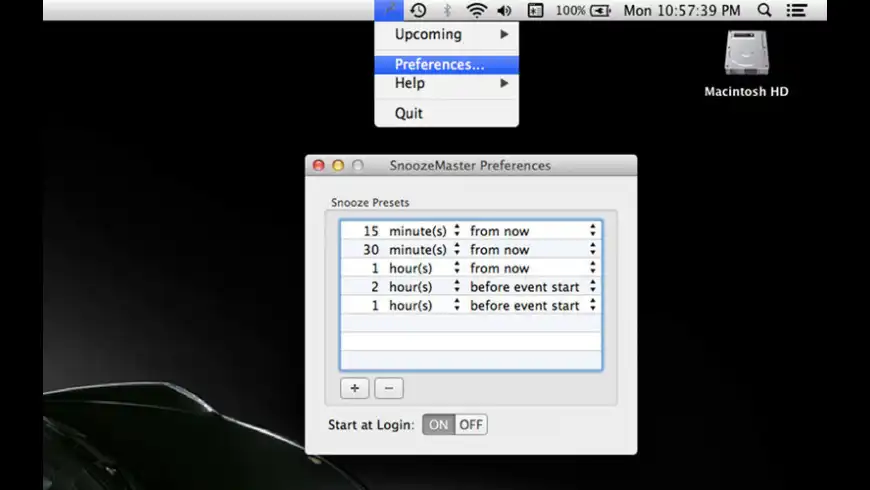The width and height of the screenshot is (870, 490).
Task: Click the Bluetooth menu bar icon
Action: [447, 10]
